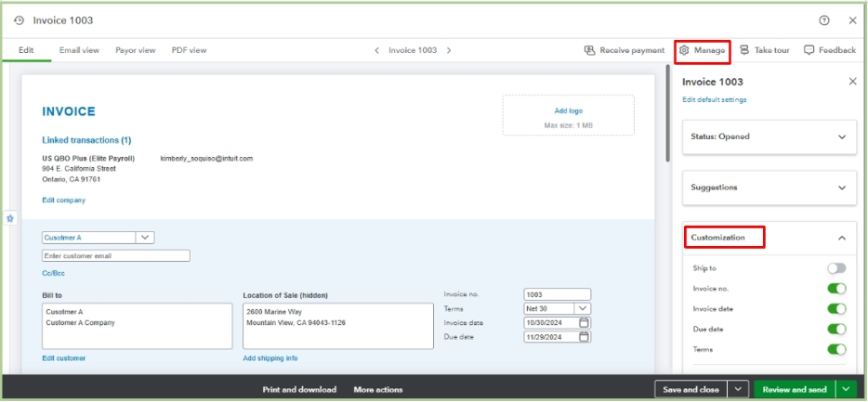Click Save and close button
The image size is (868, 402).
pos(690,389)
